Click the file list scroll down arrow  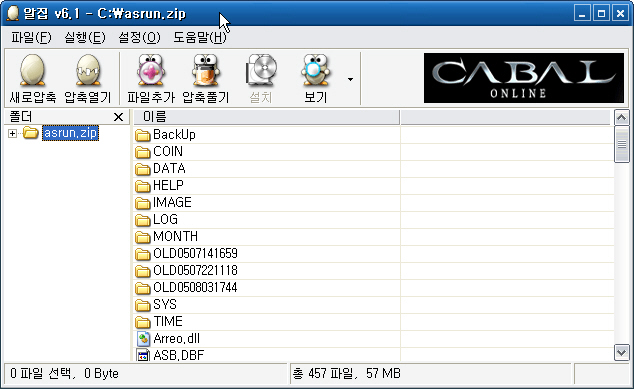pos(621,352)
